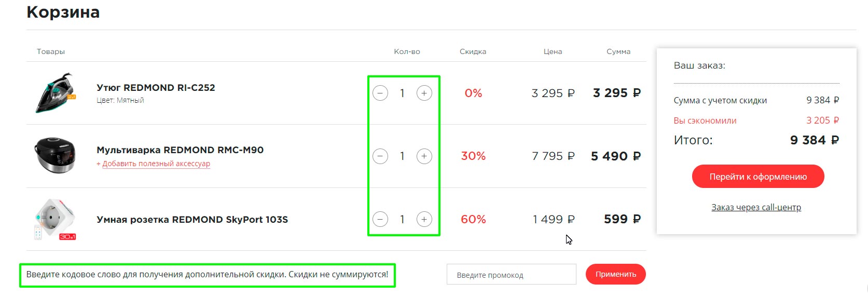Image resolution: width=868 pixels, height=297 pixels.
Task: Follow the 'Заказ через call-центр' link
Action: click(756, 207)
